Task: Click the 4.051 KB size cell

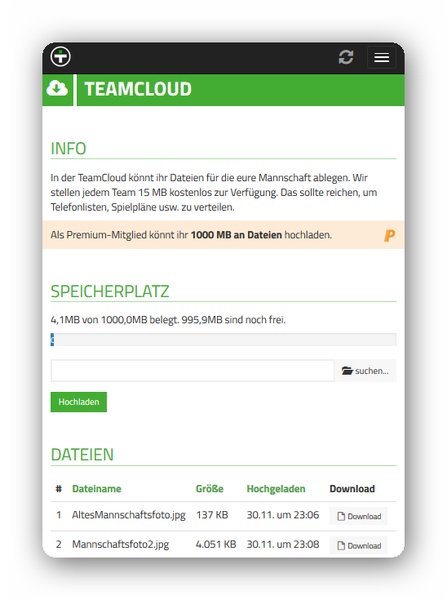Action: (216, 544)
